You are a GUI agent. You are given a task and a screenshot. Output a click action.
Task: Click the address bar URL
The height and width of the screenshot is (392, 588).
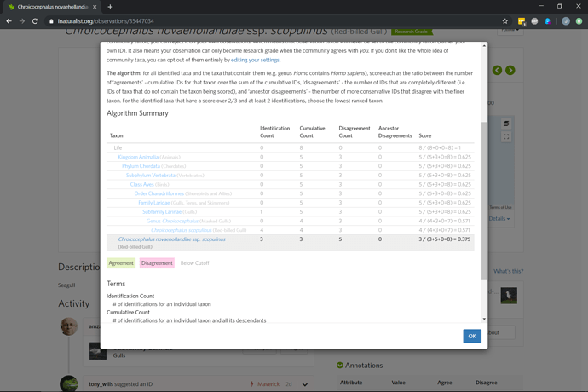click(x=106, y=21)
